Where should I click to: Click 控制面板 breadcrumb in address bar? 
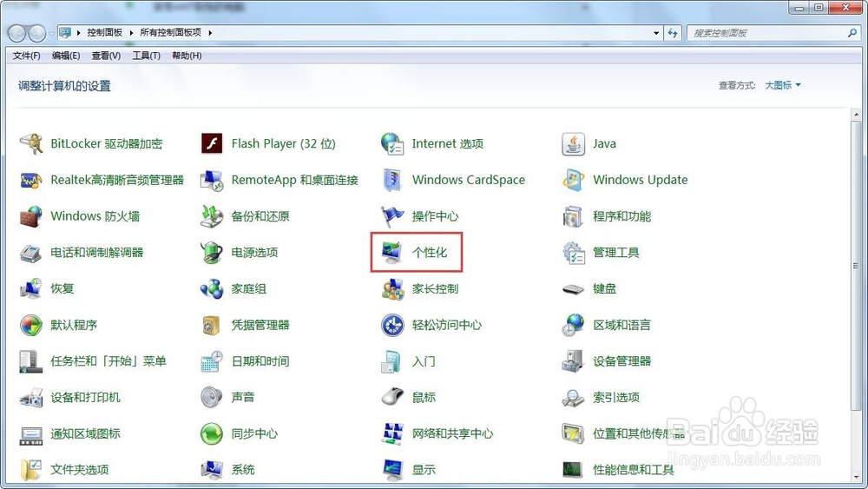click(105, 33)
